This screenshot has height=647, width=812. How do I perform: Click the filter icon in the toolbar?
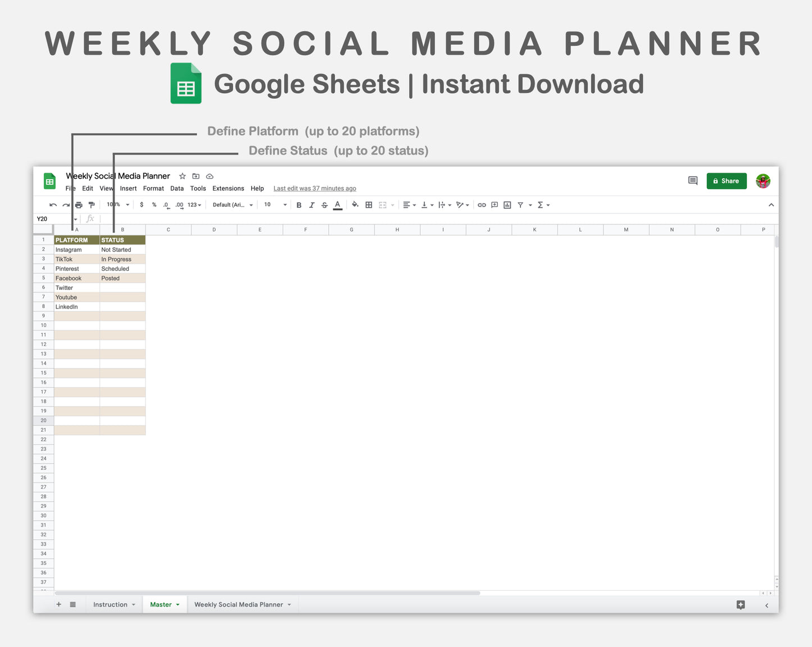coord(521,204)
